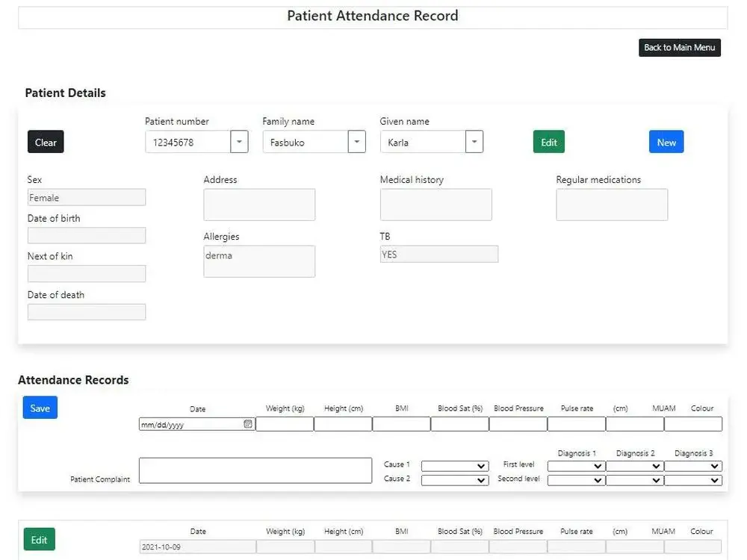Click the new record Weight (kg) input
This screenshot has height=560, width=747.
tap(285, 424)
